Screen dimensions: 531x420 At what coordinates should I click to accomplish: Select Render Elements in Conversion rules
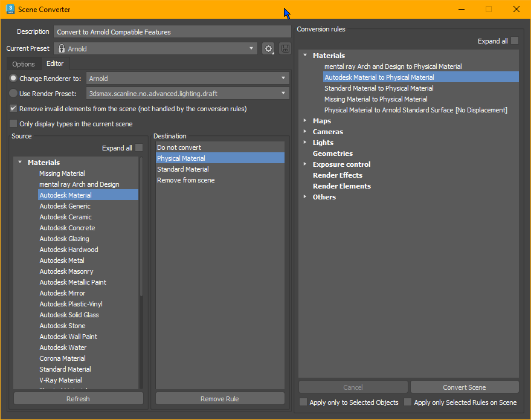click(x=342, y=186)
